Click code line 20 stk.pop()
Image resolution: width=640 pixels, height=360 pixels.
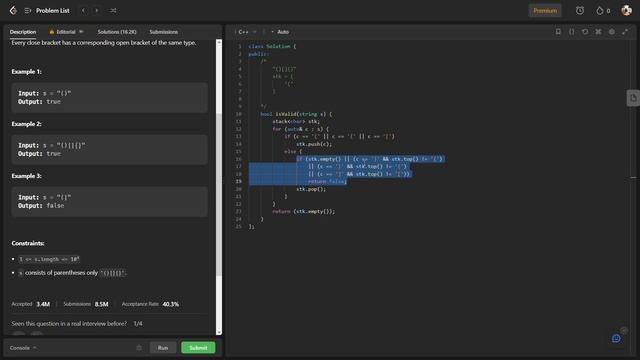(x=311, y=189)
